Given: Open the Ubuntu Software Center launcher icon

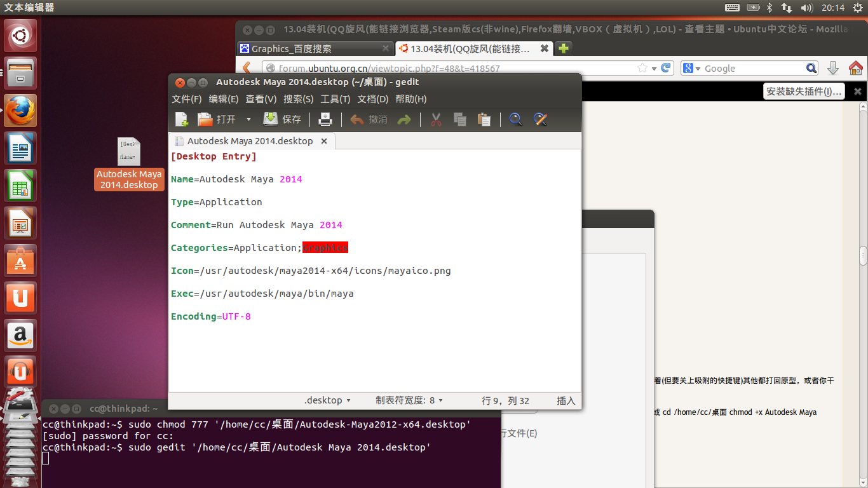Looking at the screenshot, I should (x=21, y=261).
